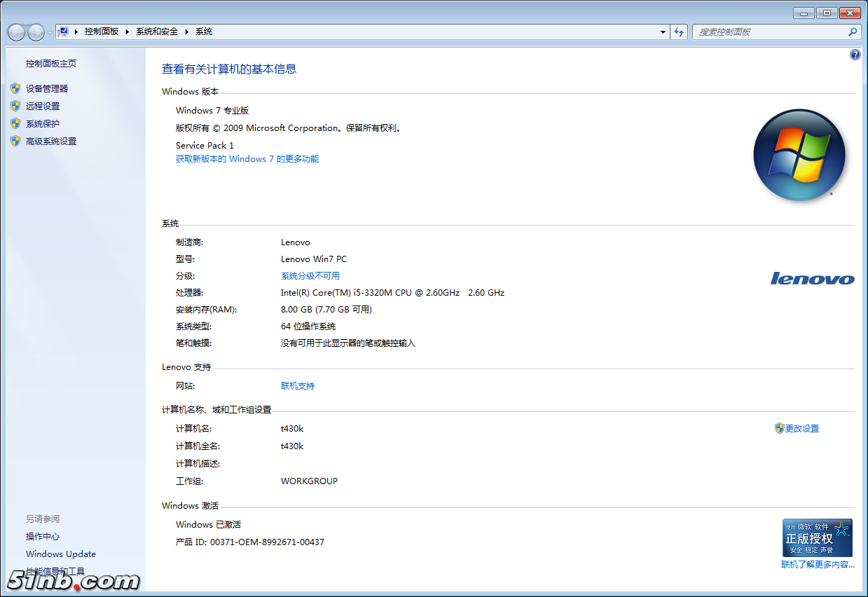Click the shield icon next to 设备管理器
The width and height of the screenshot is (868, 597).
pyautogui.click(x=15, y=88)
